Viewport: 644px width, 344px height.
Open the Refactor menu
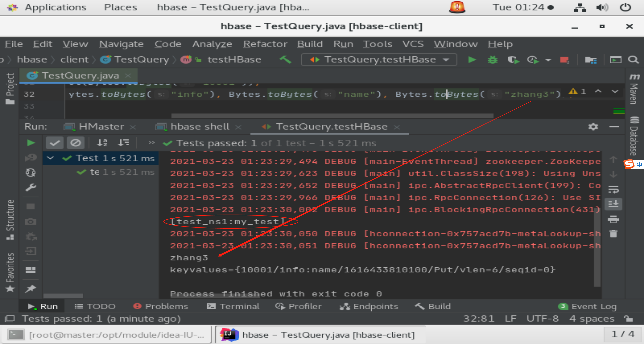coord(265,44)
